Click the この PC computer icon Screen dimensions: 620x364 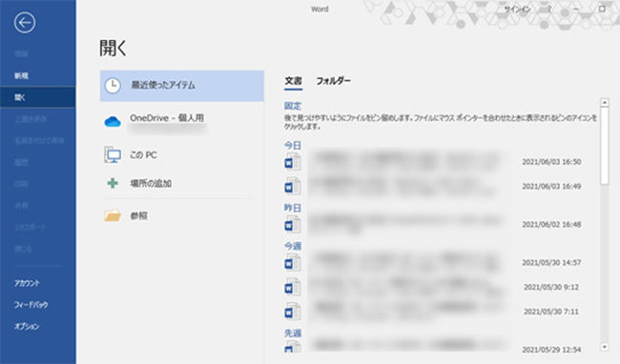113,154
